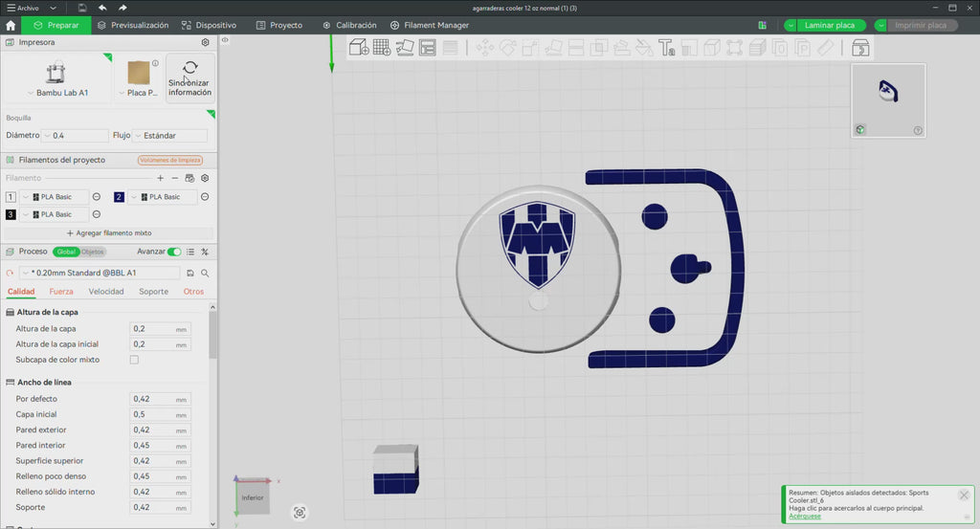The image size is (980, 529).
Task: Click the Laminar placa button
Action: click(831, 26)
